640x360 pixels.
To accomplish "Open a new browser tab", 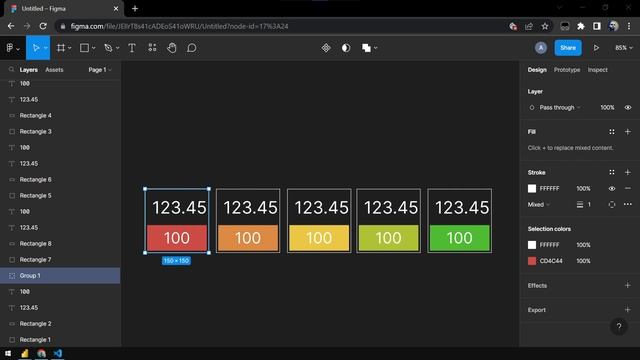I will [135, 9].
